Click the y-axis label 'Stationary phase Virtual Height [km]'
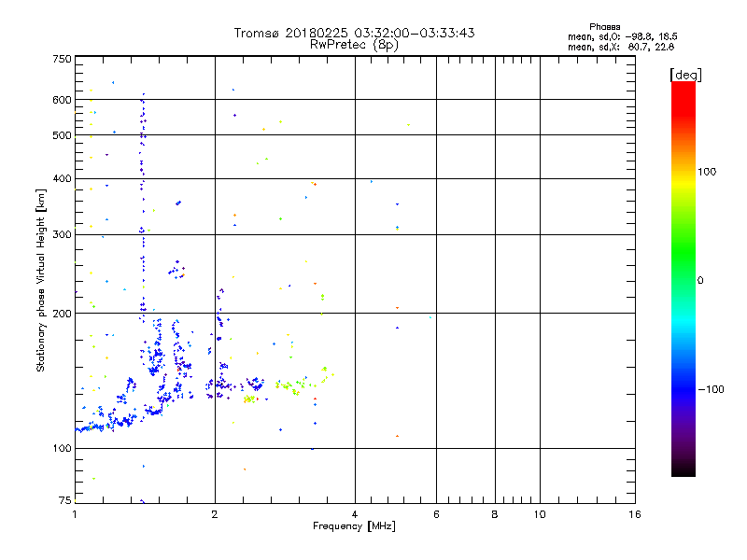 41,281
